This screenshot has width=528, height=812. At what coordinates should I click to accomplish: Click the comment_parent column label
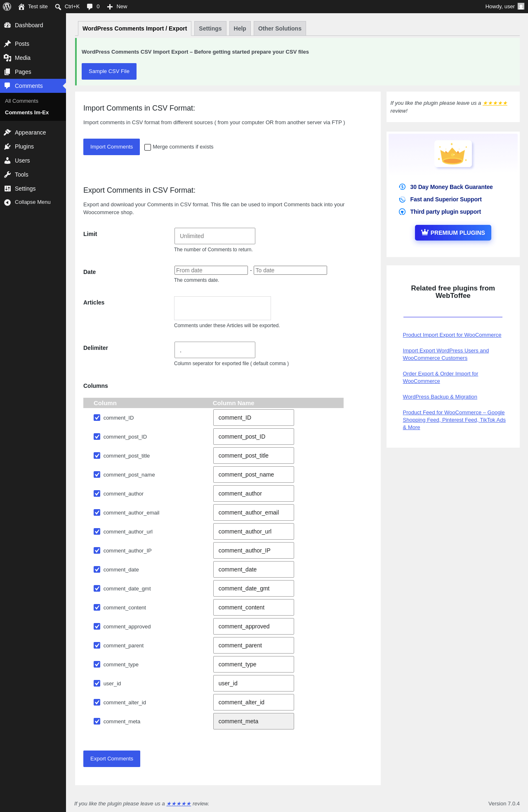(123, 646)
